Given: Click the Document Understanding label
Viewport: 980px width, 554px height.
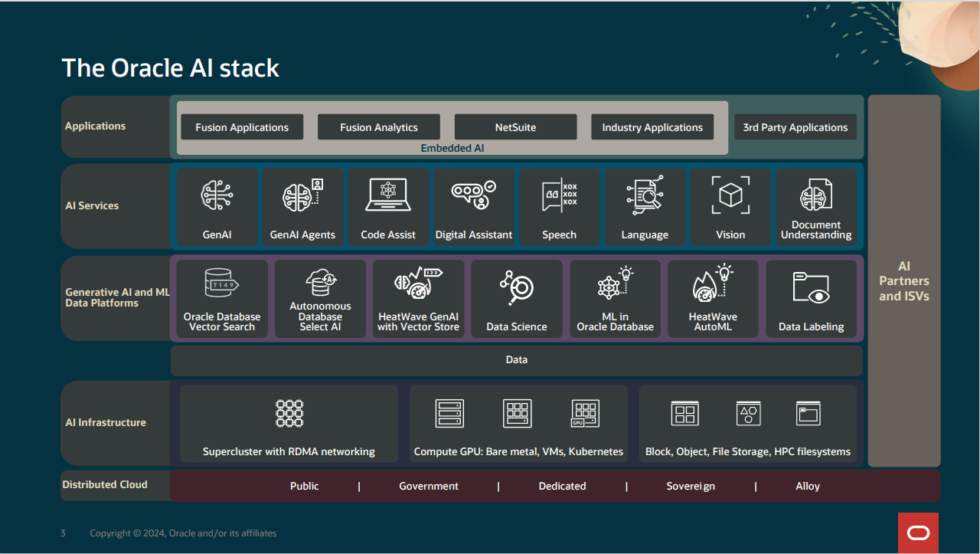Looking at the screenshot, I should [x=816, y=230].
